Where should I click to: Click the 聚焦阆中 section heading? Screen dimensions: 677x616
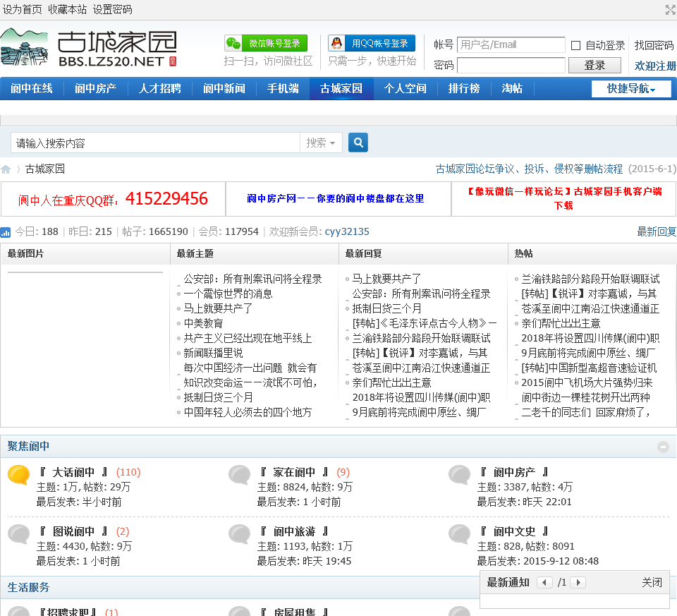tap(28, 446)
